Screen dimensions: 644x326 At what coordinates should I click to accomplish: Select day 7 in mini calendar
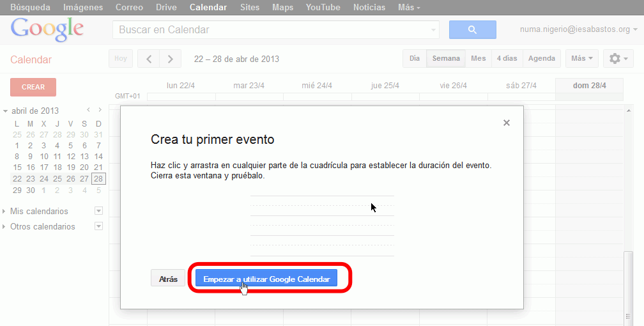[98, 145]
